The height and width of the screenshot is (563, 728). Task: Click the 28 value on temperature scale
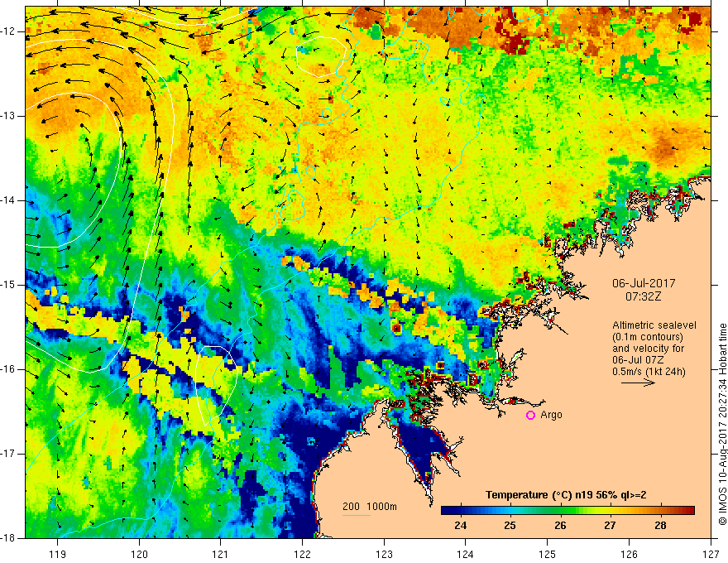(660, 526)
